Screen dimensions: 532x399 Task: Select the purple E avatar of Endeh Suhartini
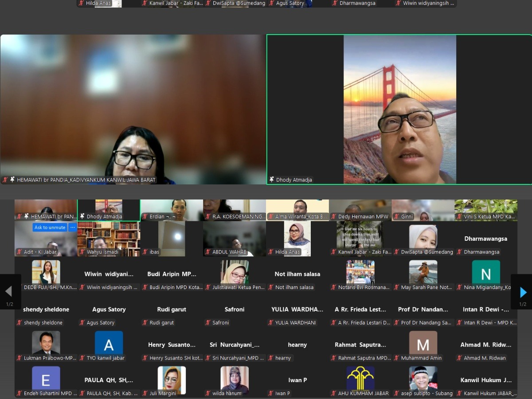46,379
